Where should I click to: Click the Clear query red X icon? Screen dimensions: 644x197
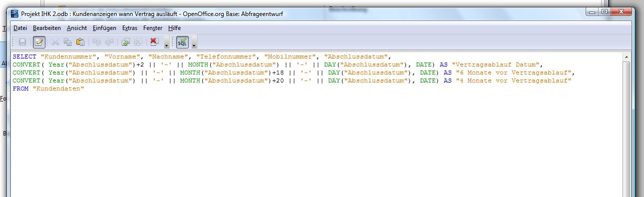pyautogui.click(x=155, y=42)
